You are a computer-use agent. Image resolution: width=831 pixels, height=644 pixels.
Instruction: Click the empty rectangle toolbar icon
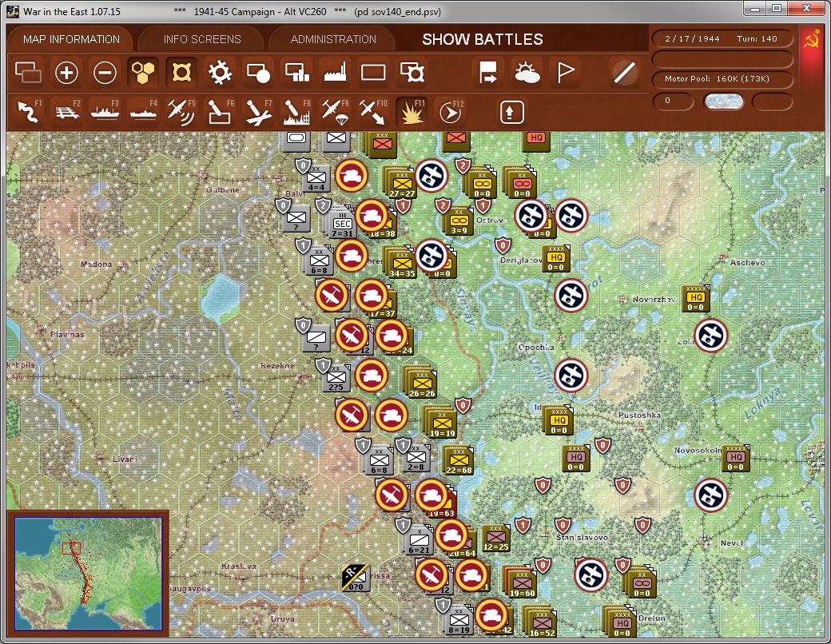tap(373, 73)
